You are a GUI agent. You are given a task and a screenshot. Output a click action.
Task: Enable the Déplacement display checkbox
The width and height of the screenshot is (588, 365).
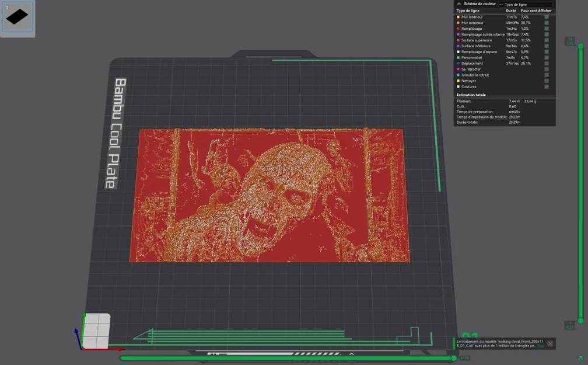click(547, 64)
